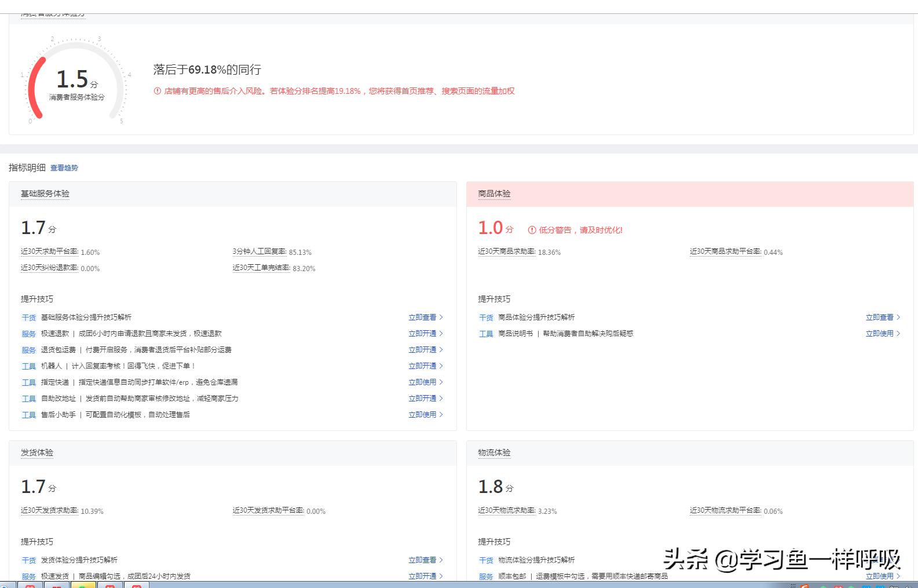Click chevron arrow next to 售后小助手 立即使用

click(x=441, y=415)
